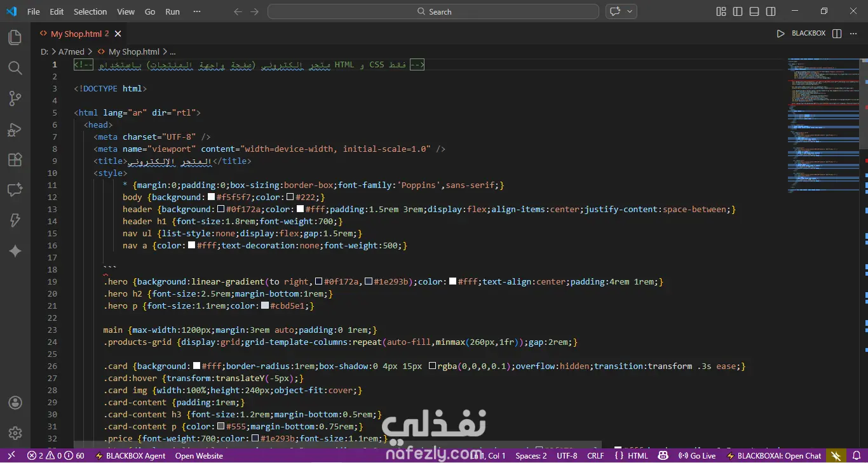
Task: Open the remote window indicator in status bar
Action: [11, 455]
